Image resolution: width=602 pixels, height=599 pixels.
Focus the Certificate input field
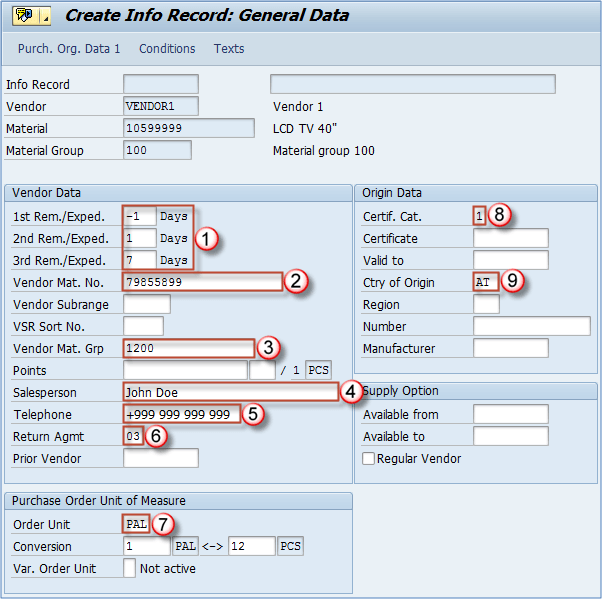coord(510,238)
